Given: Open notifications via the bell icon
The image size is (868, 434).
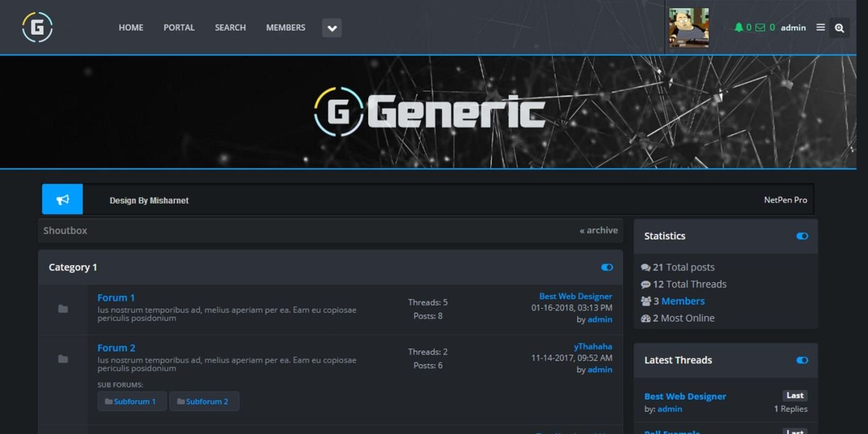Looking at the screenshot, I should pos(739,27).
